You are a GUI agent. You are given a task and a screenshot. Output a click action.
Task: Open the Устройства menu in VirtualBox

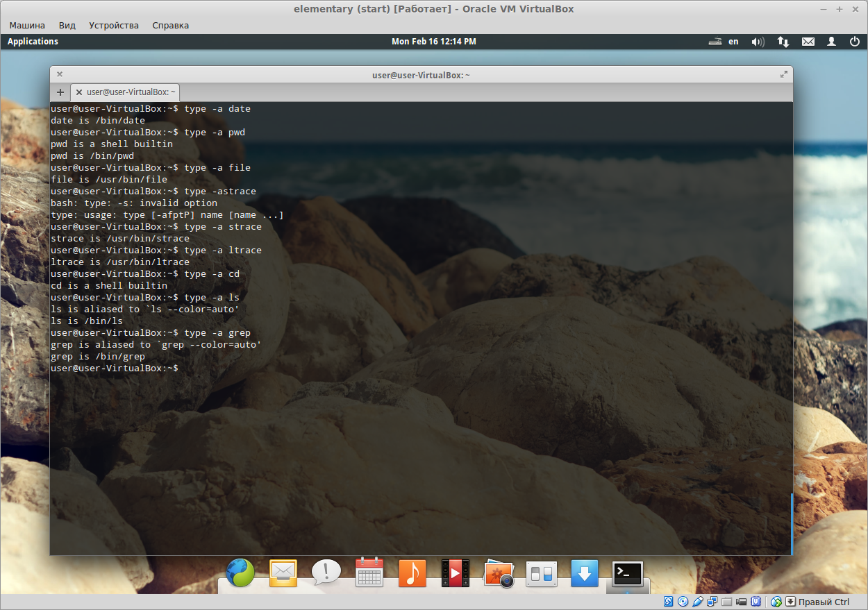[114, 25]
